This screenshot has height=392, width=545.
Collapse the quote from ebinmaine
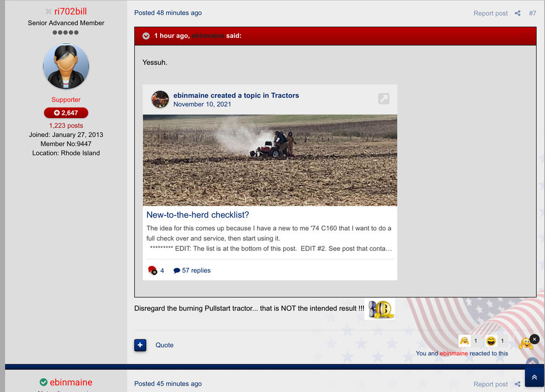pyautogui.click(x=146, y=36)
